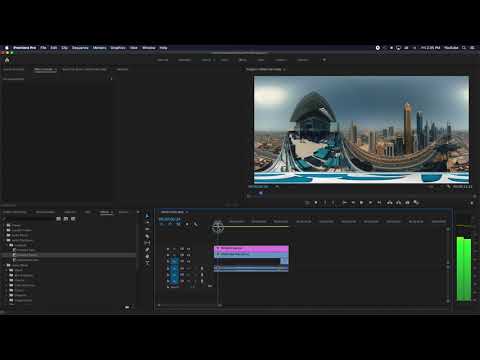The height and width of the screenshot is (360, 480).
Task: Click Accelerated Effects filter icon in Effects panel
Action: 58,219
